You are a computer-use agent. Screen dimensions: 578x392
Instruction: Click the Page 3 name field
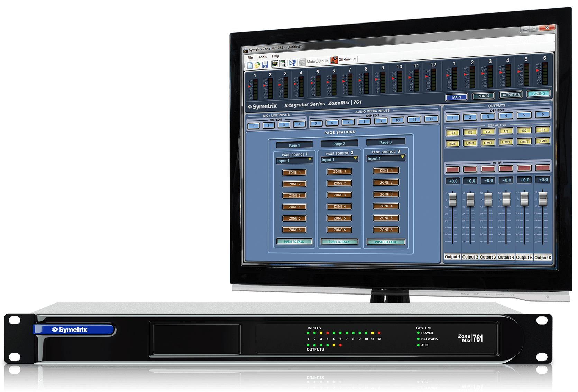click(386, 142)
